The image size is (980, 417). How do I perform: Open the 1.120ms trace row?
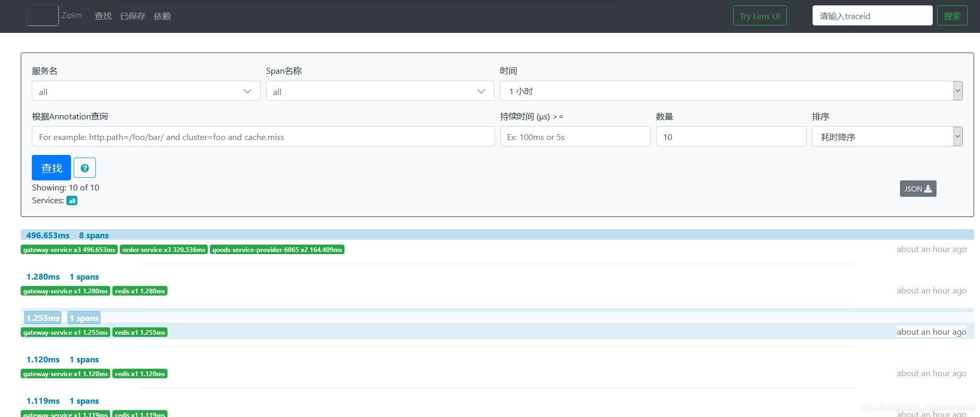pyautogui.click(x=497, y=360)
